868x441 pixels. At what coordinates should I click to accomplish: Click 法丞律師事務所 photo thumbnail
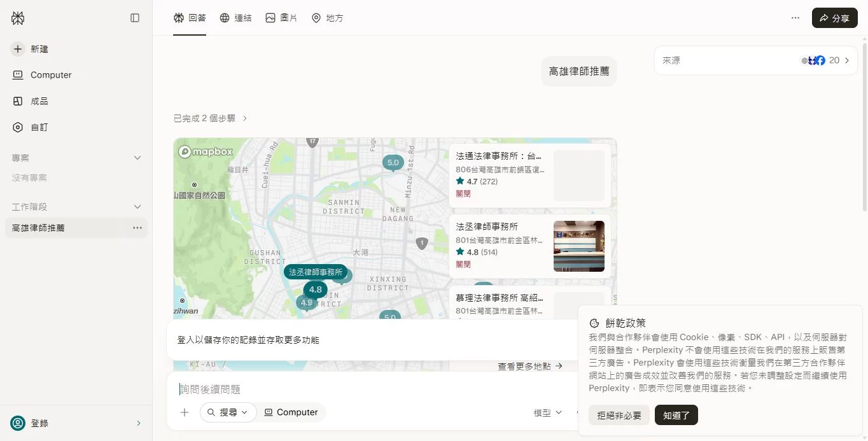(579, 246)
